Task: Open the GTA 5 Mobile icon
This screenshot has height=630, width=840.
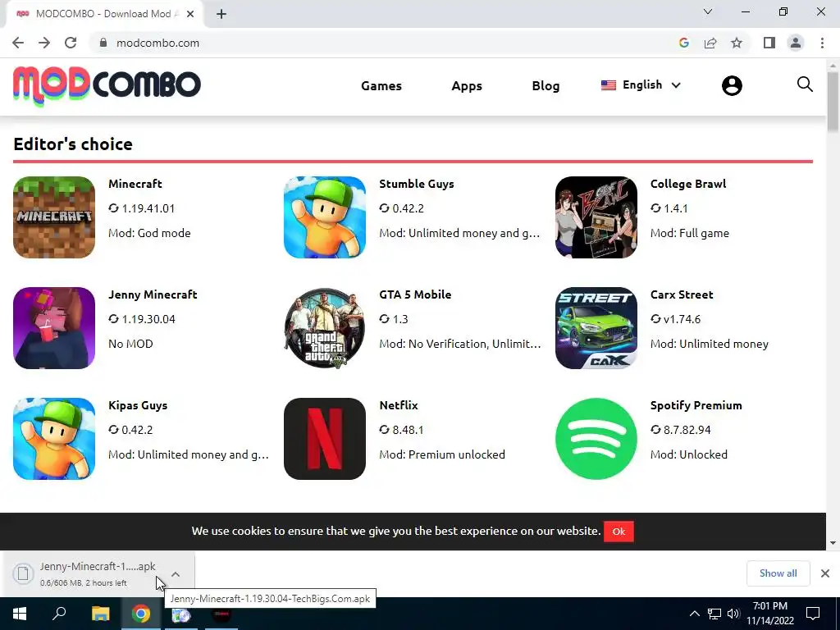Action: (325, 328)
